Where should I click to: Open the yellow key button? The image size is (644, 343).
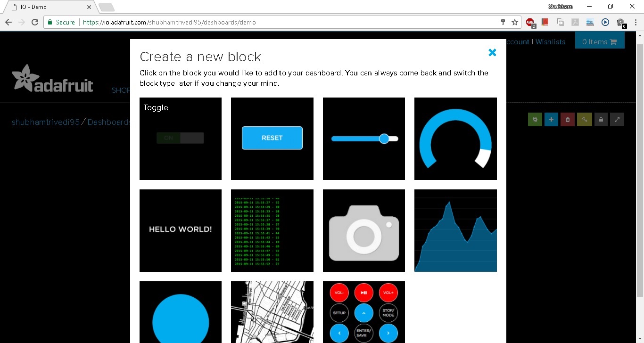point(584,120)
